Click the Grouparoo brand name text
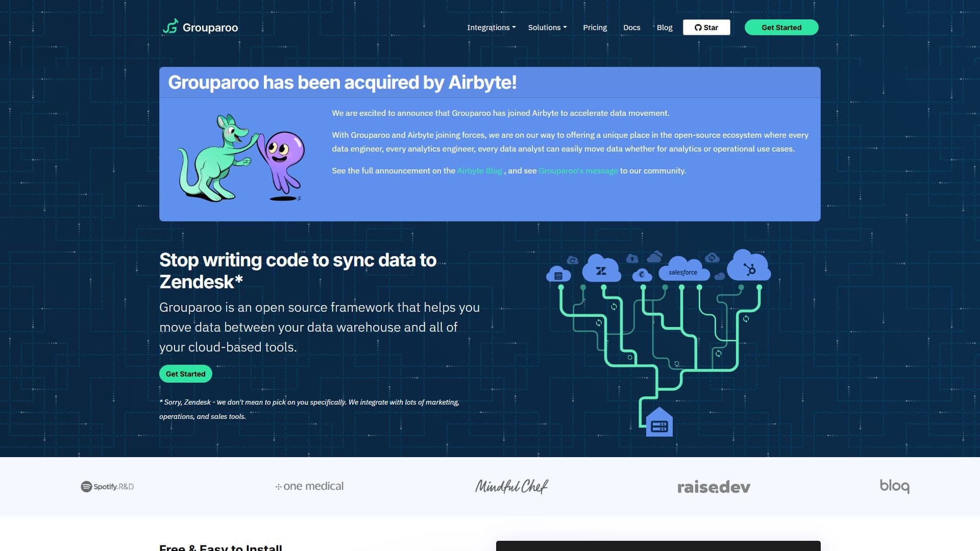This screenshot has height=551, width=980. (x=210, y=28)
